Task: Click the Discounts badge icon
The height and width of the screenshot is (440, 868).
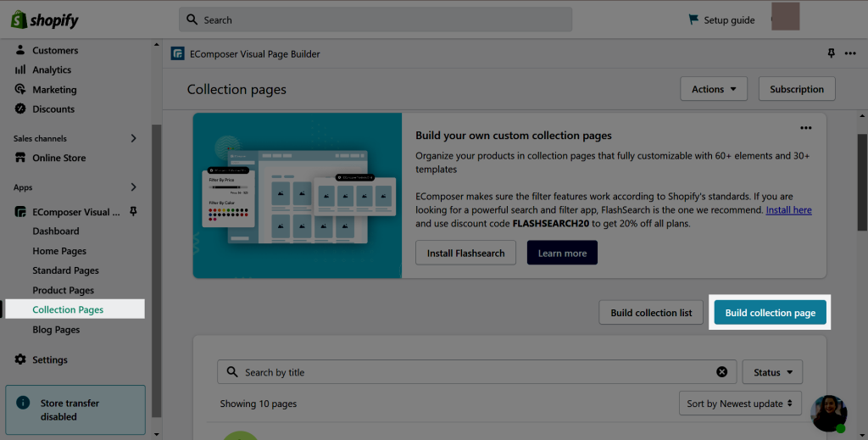Action: [20, 109]
